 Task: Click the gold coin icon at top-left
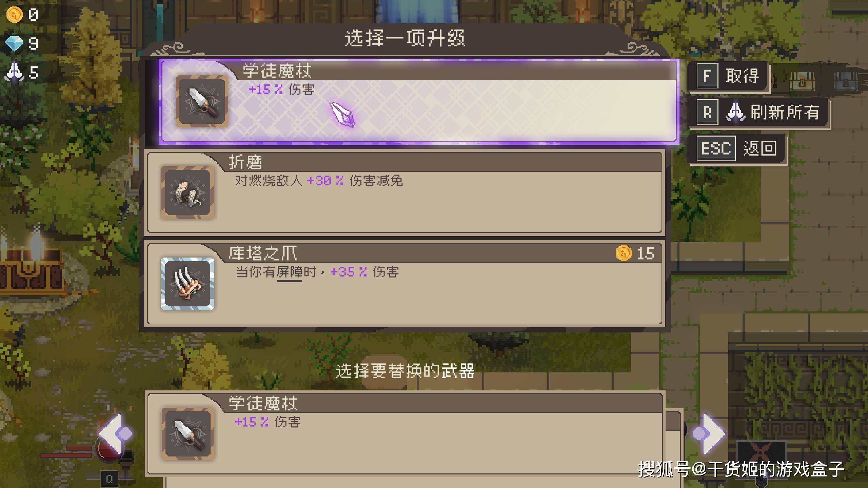14,15
